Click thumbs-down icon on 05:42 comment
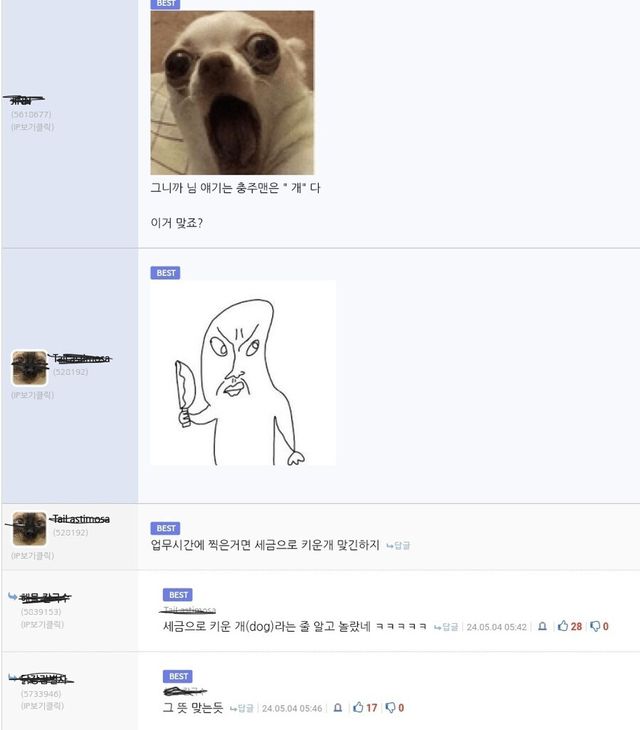 (595, 627)
